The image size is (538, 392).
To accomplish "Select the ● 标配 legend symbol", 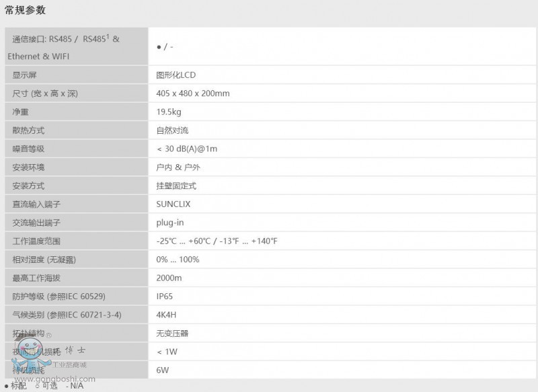I will click(7, 387).
